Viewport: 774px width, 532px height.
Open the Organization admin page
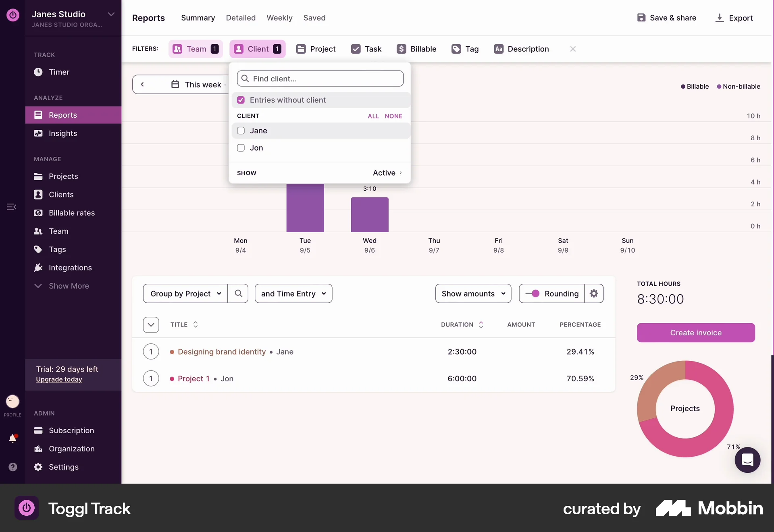click(71, 449)
